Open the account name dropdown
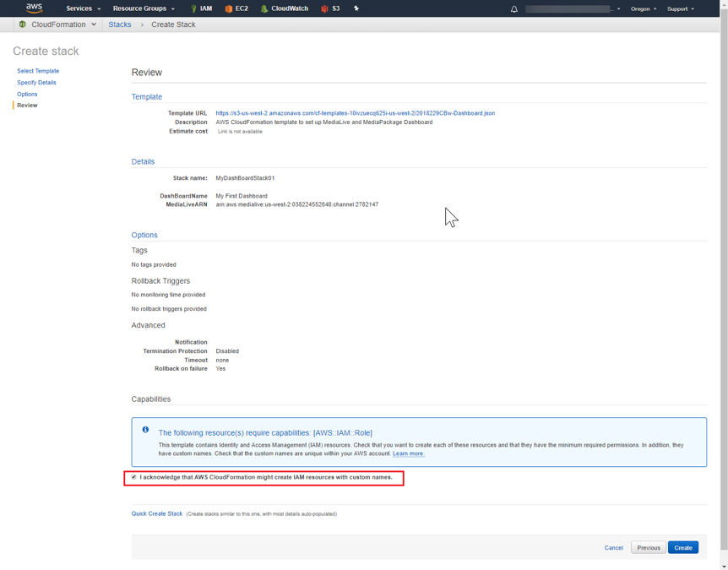Image resolution: width=728 pixels, height=570 pixels. (573, 8)
